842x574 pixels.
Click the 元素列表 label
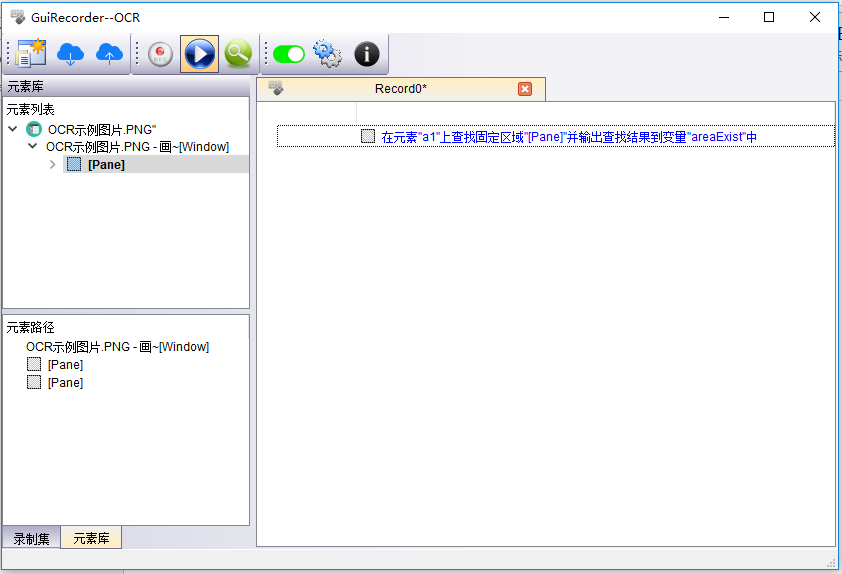(31, 110)
